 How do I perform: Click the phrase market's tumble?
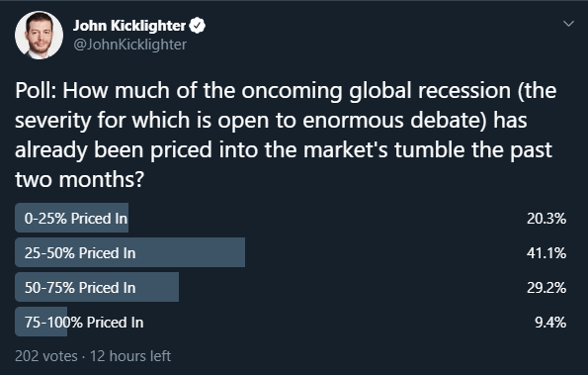pyautogui.click(x=383, y=149)
